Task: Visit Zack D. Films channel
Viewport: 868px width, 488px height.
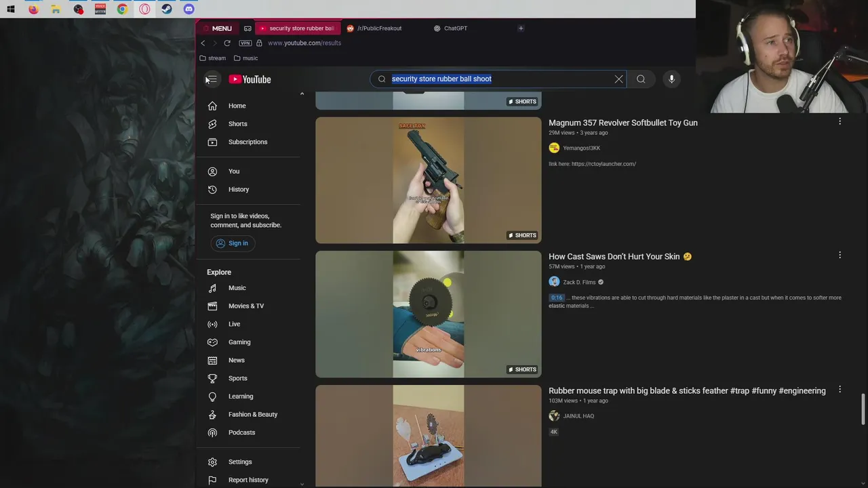Action: click(579, 282)
